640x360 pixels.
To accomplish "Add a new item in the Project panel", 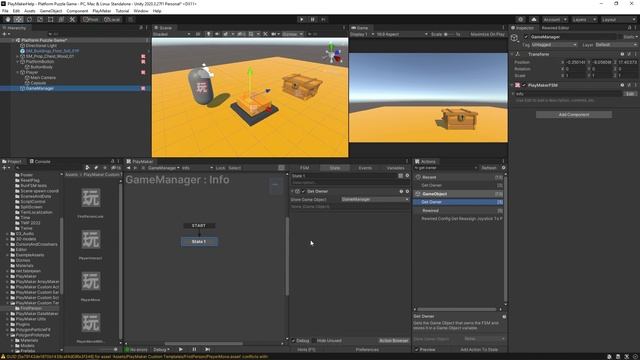I will click(6, 168).
